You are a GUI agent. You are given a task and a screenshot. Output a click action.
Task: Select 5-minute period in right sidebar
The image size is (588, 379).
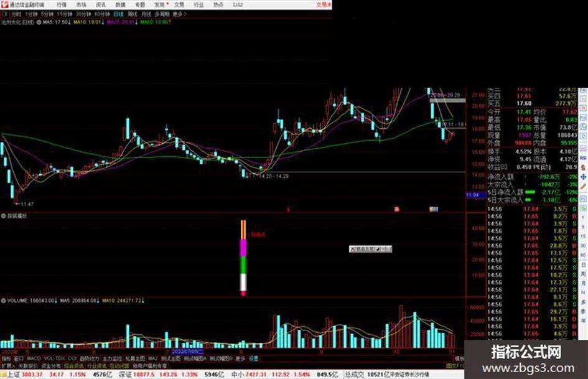click(x=583, y=227)
